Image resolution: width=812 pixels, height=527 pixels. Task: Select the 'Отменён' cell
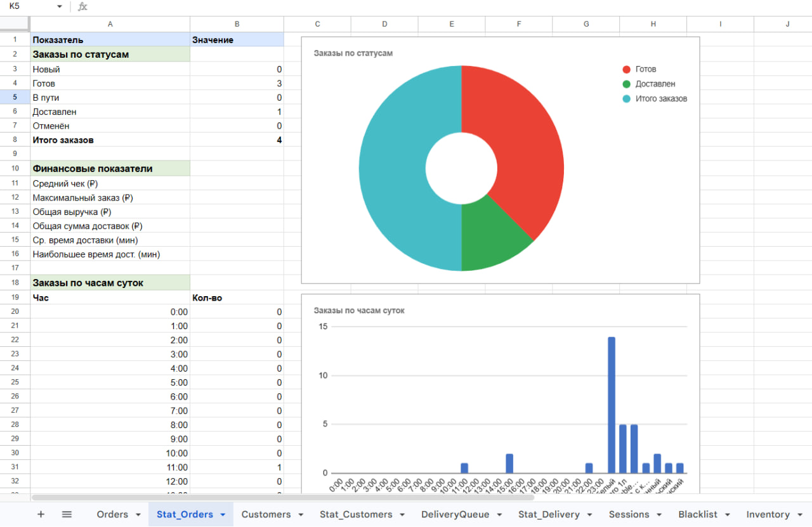tap(110, 126)
